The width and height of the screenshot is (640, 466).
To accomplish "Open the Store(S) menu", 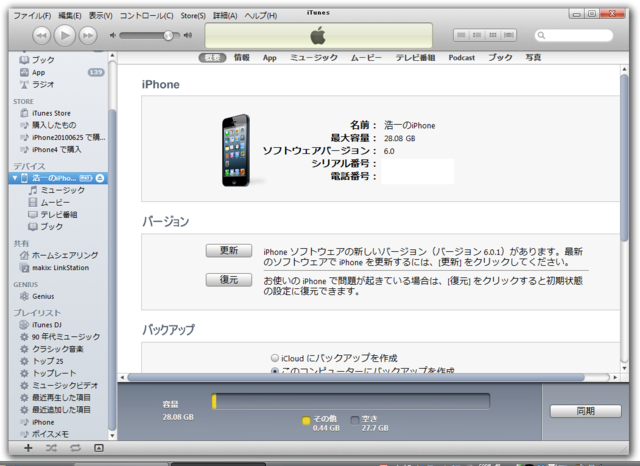I will (x=193, y=16).
